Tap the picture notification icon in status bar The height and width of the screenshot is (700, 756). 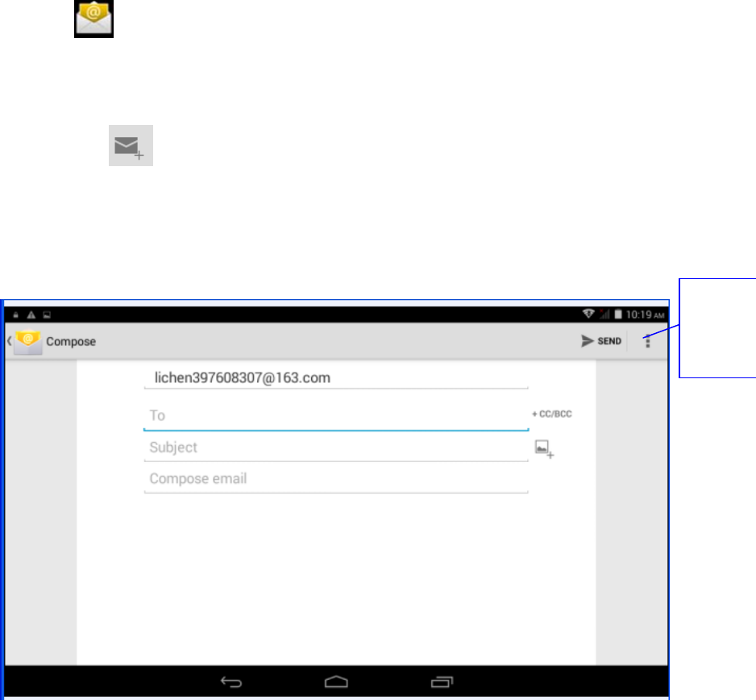tap(47, 315)
